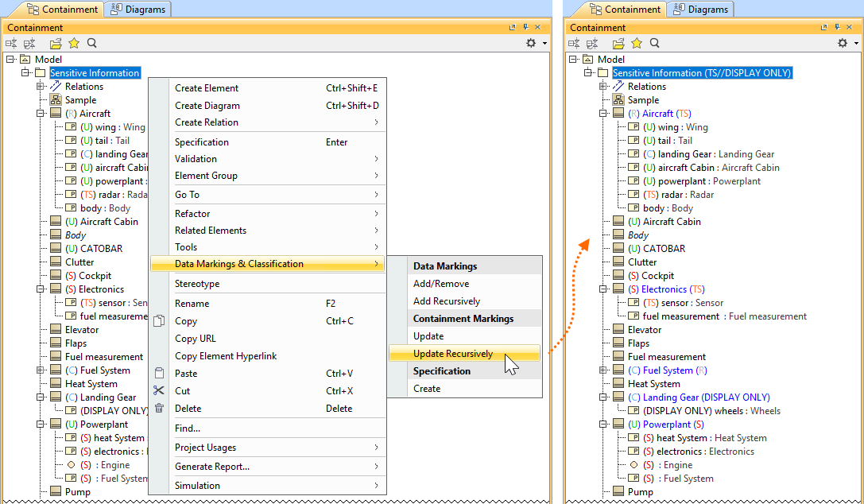Viewport: 864px width, 504px height.
Task: Open the Generate Report menu entry
Action: click(212, 467)
